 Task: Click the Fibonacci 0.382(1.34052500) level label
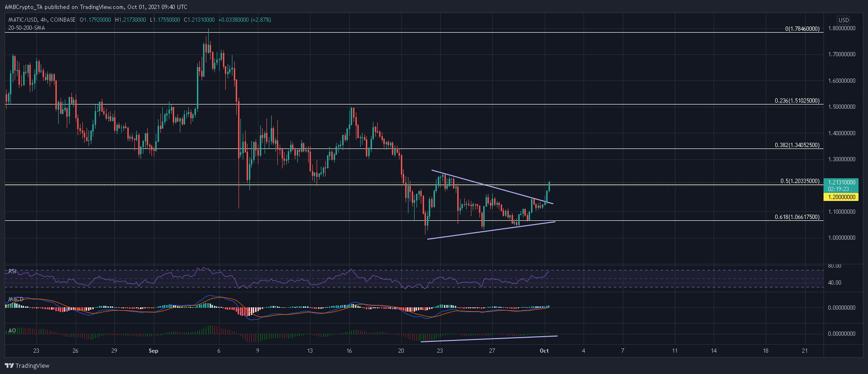tap(797, 145)
